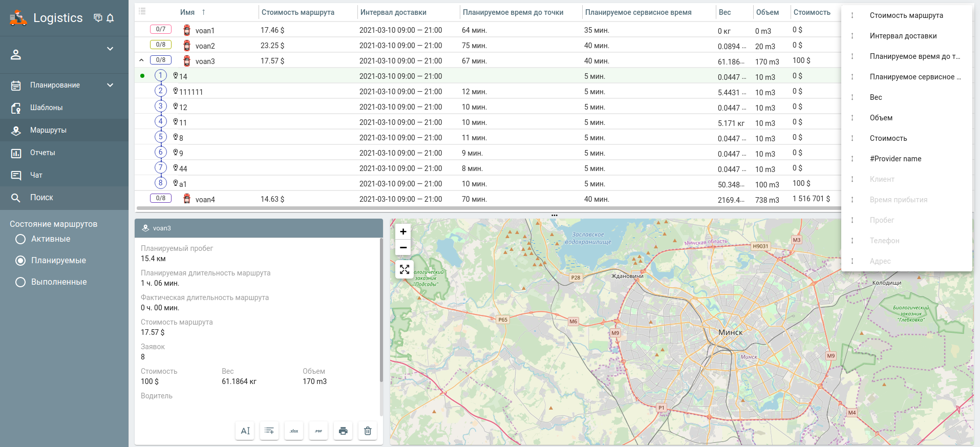Click the rename text cursor icon
The width and height of the screenshot is (980, 447).
(245, 431)
